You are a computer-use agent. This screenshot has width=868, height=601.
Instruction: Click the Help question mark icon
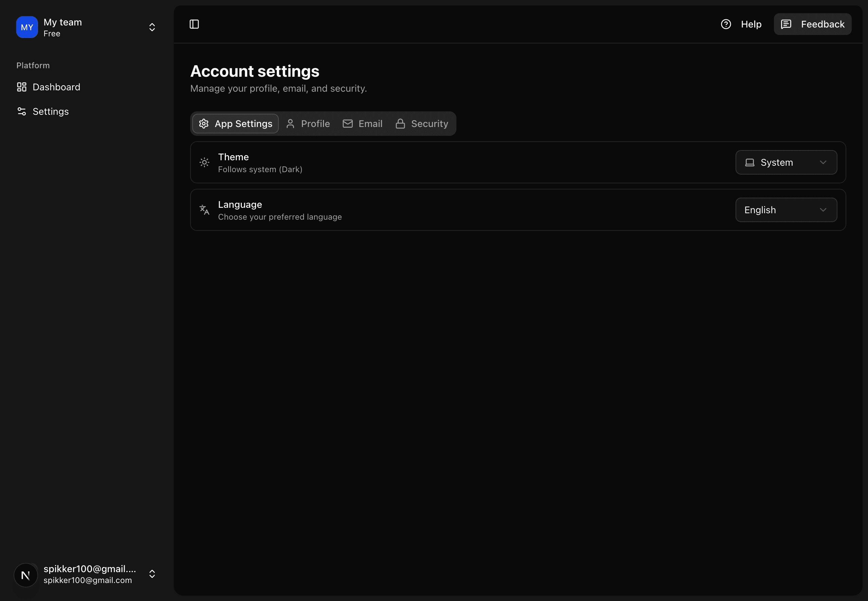point(726,24)
